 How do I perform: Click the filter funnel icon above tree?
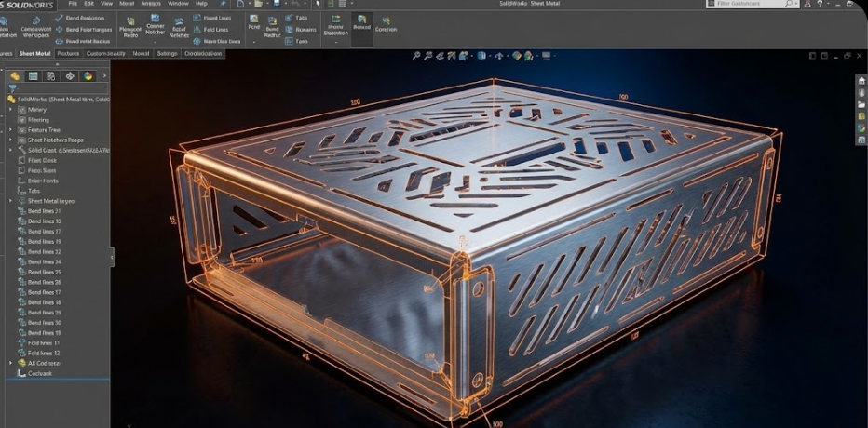click(x=13, y=87)
